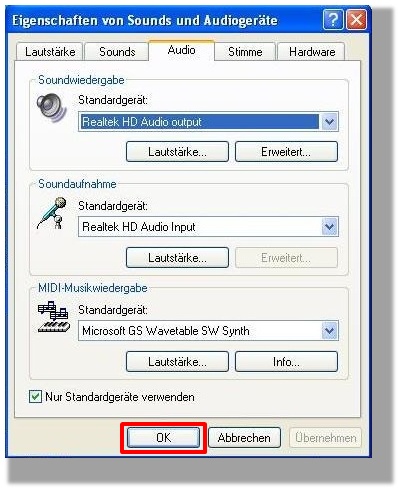Confirm with the OK button
This screenshot has height=492, width=400.
tap(163, 438)
